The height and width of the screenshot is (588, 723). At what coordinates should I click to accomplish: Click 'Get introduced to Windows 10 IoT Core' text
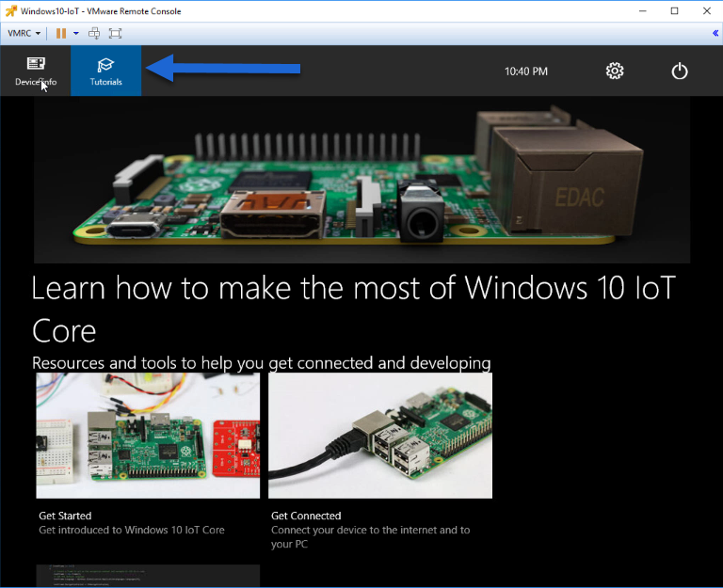click(x=132, y=530)
